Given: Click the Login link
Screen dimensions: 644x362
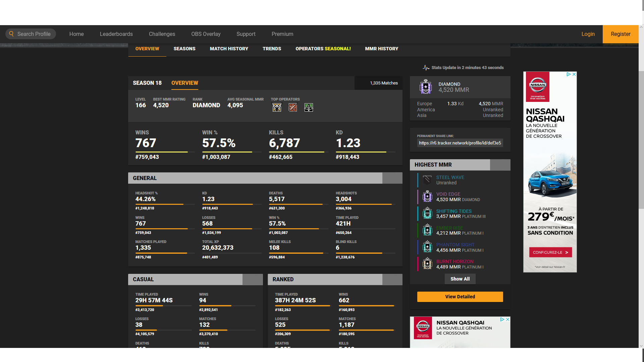Looking at the screenshot, I should pyautogui.click(x=588, y=34).
